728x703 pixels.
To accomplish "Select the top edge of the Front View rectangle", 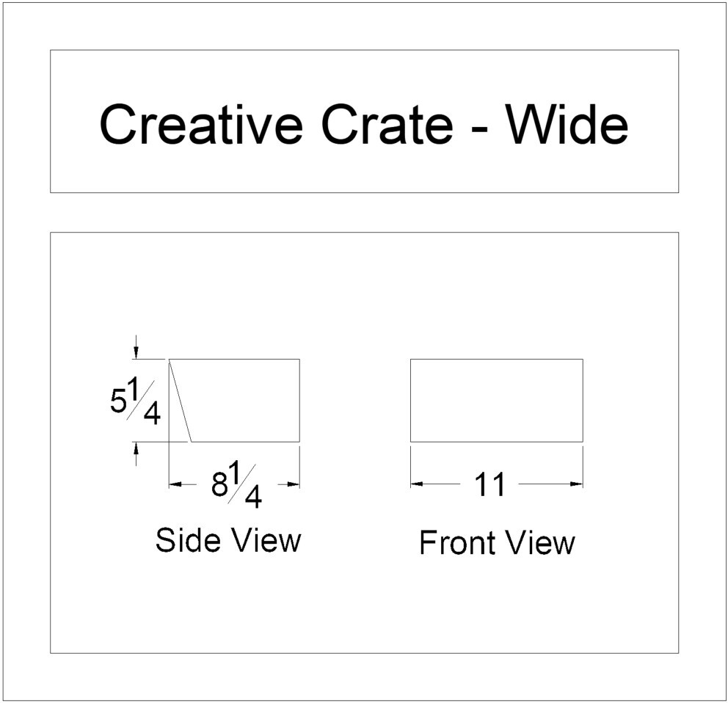I will pos(496,360).
